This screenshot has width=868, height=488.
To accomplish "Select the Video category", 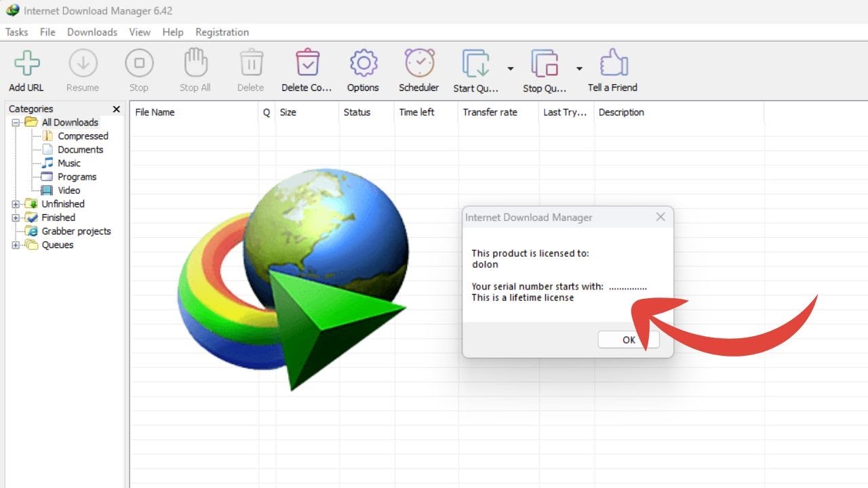I will (69, 190).
